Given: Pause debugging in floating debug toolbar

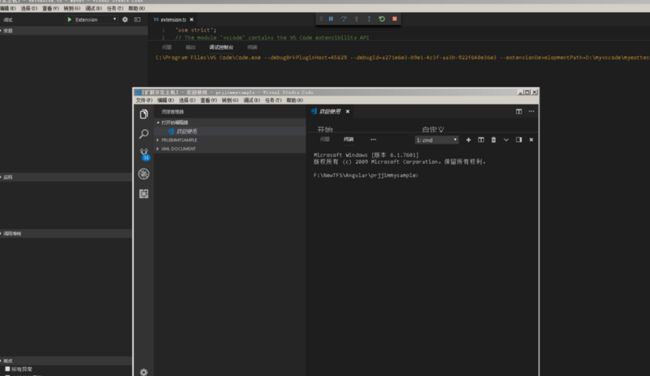Looking at the screenshot, I should point(331,19).
